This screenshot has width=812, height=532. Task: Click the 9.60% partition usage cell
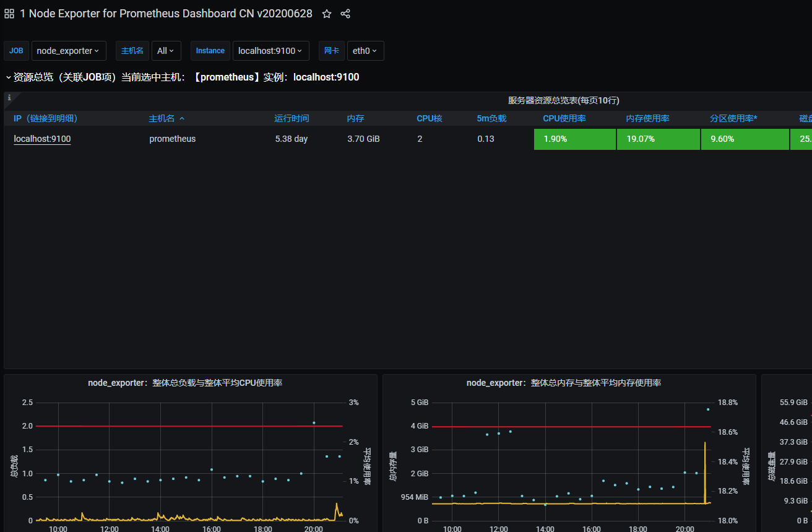[x=745, y=139]
